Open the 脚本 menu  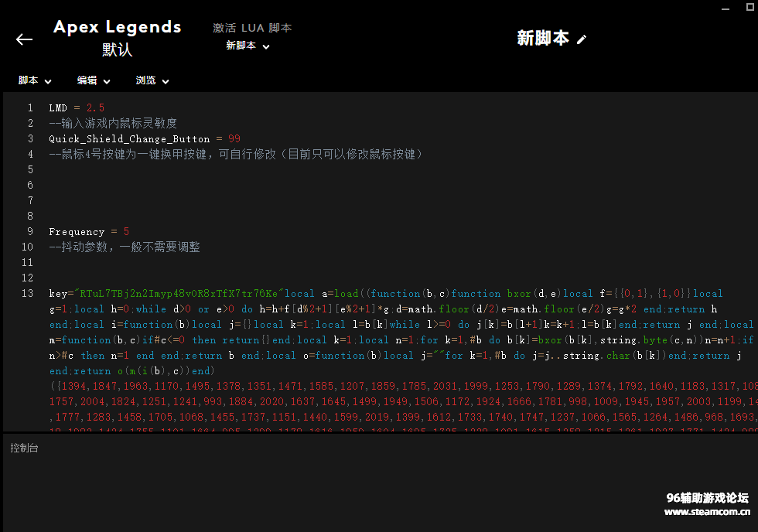35,80
